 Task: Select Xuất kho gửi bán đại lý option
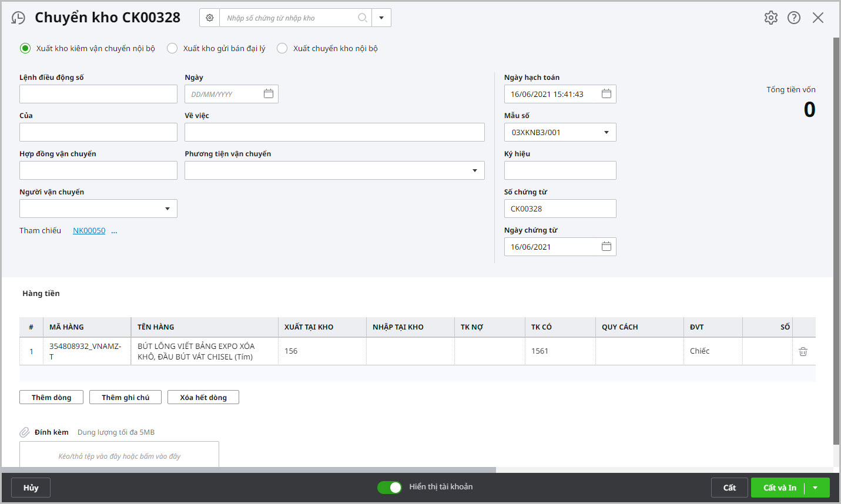tap(172, 48)
